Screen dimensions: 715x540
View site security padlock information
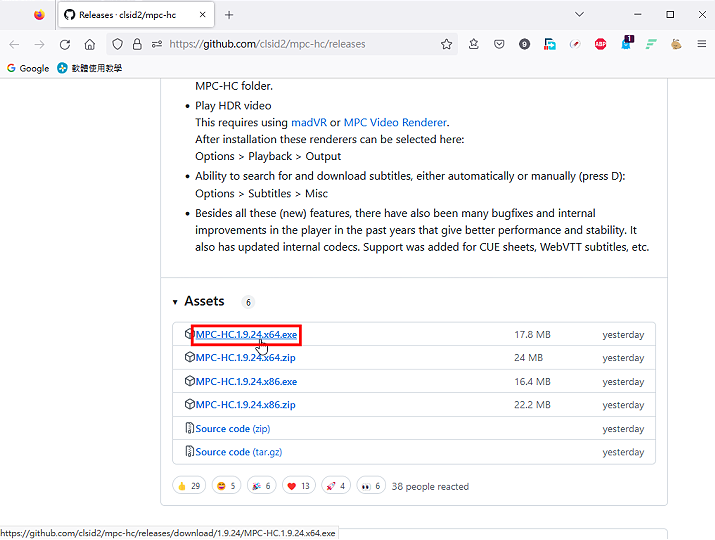pos(137,44)
